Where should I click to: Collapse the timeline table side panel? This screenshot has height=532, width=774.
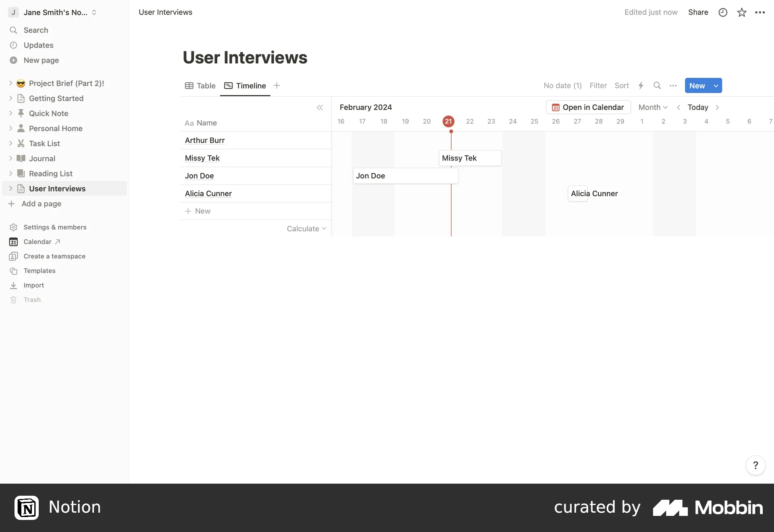click(320, 107)
